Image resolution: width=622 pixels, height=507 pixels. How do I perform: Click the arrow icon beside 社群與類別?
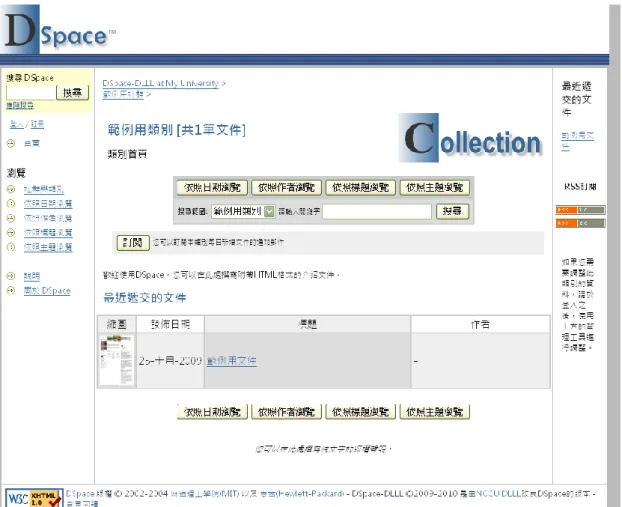11,189
